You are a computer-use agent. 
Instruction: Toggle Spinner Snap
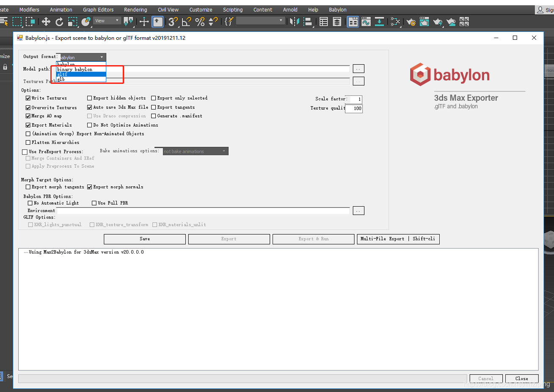(x=213, y=22)
